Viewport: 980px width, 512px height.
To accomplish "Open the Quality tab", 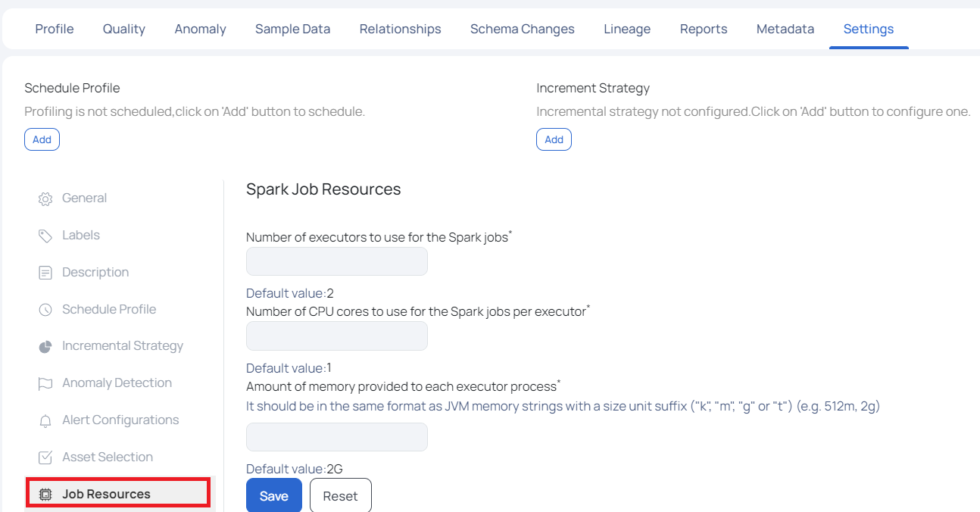I will [x=124, y=29].
